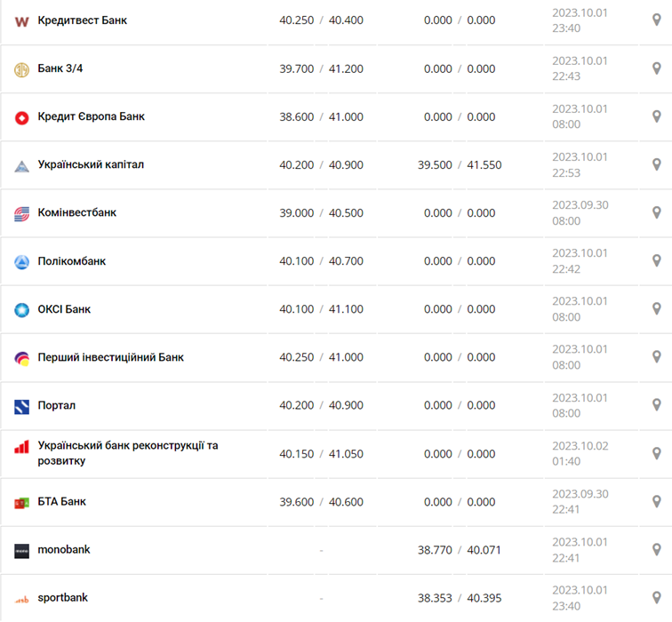Click the map pin for Кредитвест Банк

[x=657, y=20]
